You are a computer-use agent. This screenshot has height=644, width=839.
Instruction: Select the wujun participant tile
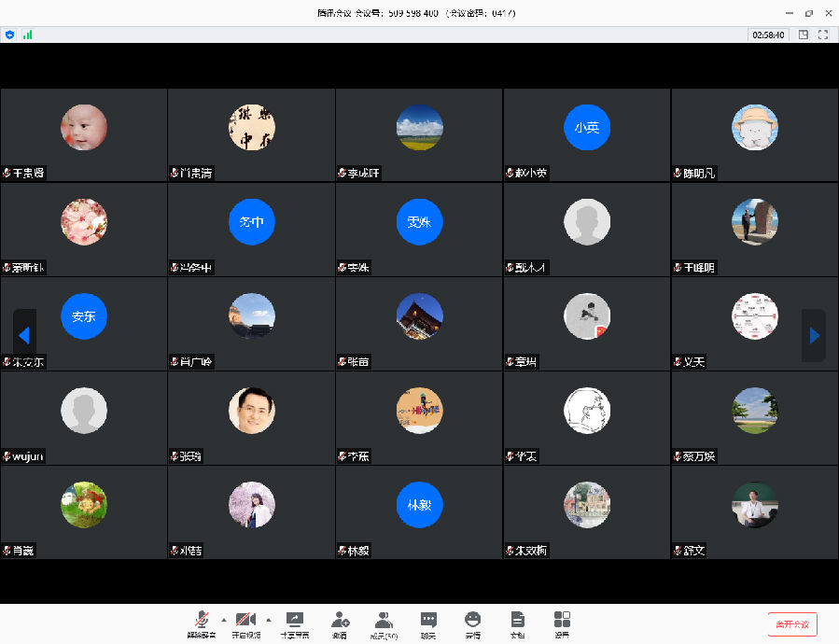(x=84, y=417)
